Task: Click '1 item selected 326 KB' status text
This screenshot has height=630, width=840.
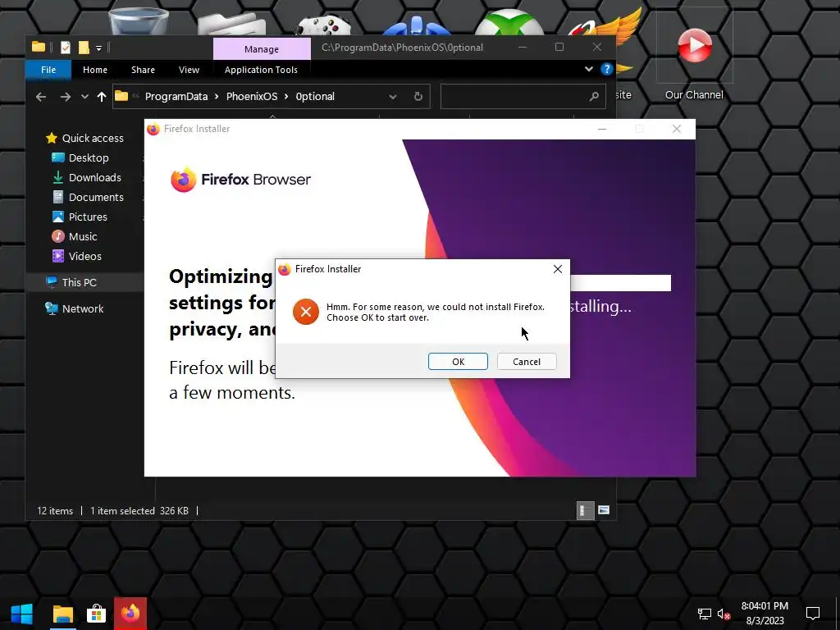Action: pyautogui.click(x=139, y=511)
